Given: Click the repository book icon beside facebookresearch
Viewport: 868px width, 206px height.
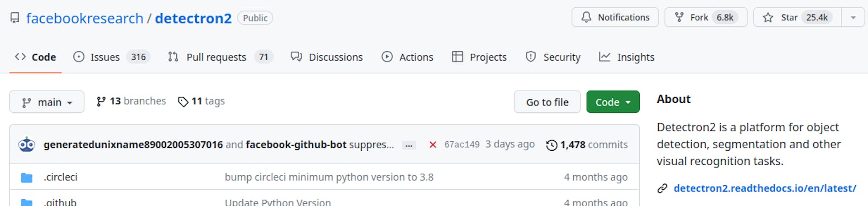Looking at the screenshot, I should pos(15,18).
